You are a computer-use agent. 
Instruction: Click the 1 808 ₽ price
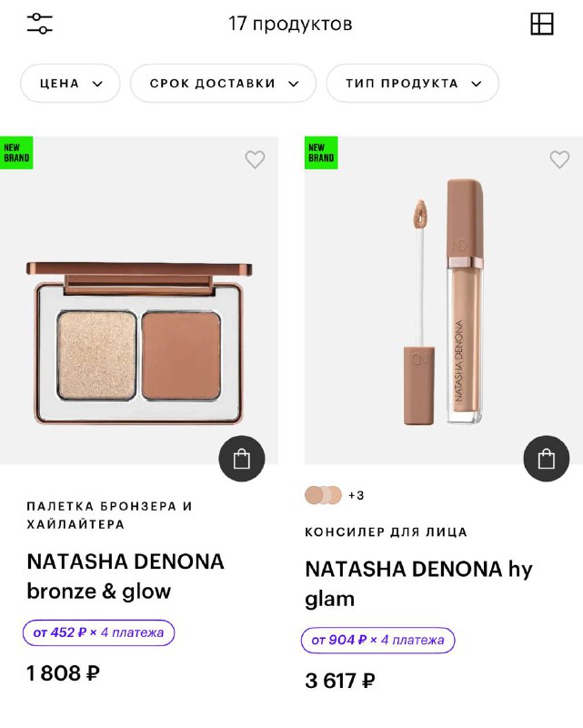[x=63, y=673]
